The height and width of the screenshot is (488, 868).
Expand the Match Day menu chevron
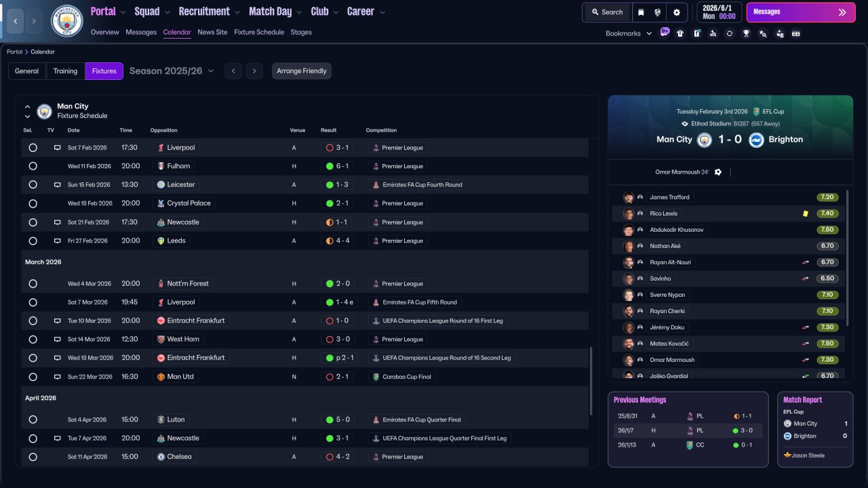[x=299, y=12]
